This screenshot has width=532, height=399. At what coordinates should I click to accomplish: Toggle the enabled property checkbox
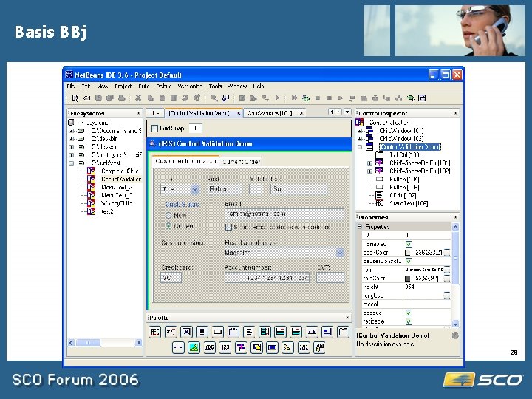[x=408, y=244]
